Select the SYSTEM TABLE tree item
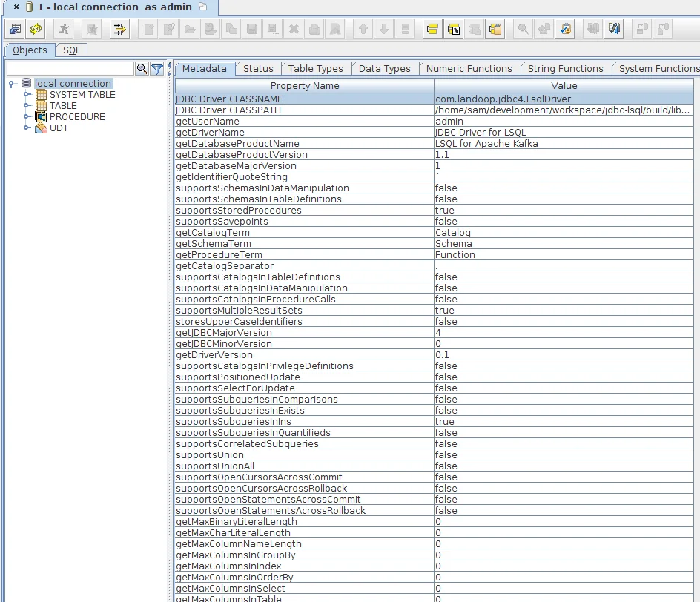The width and height of the screenshot is (700, 602). click(x=82, y=95)
